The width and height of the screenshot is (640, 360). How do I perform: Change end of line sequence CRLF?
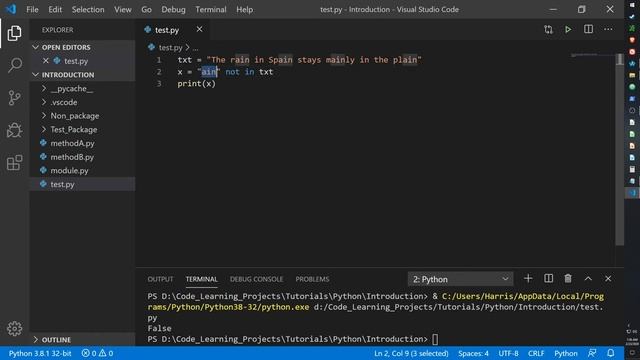click(x=536, y=353)
